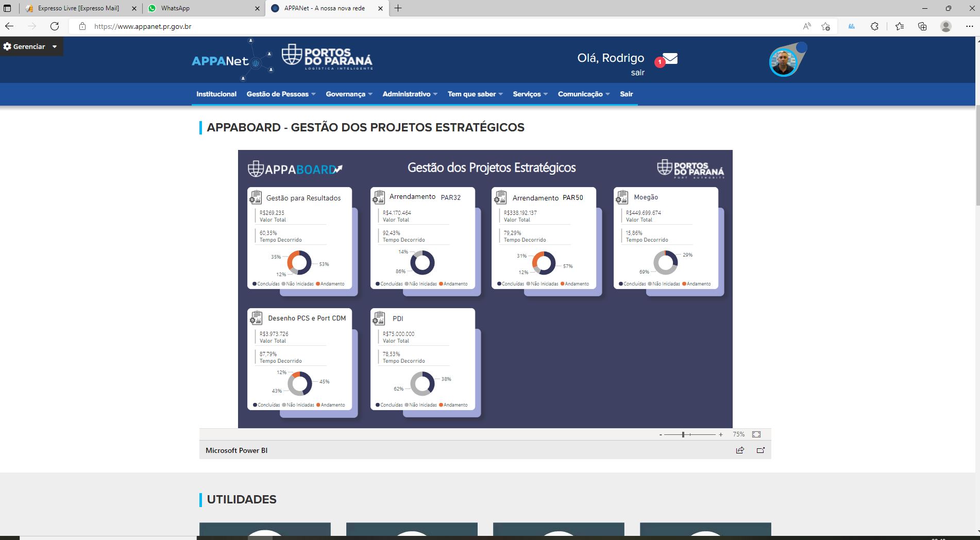Image resolution: width=980 pixels, height=540 pixels.
Task: Click the R$75.000.000 value in PDI card
Action: pos(399,334)
